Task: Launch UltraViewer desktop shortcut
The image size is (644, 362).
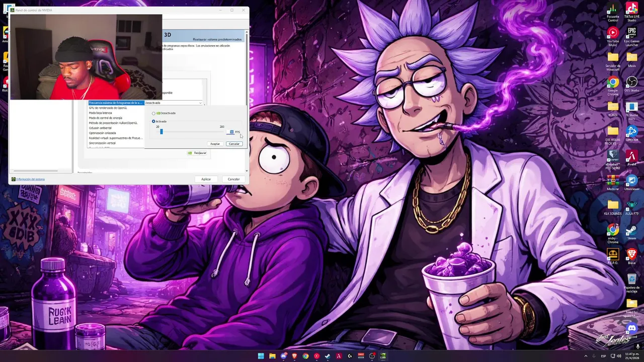Action: (631, 183)
